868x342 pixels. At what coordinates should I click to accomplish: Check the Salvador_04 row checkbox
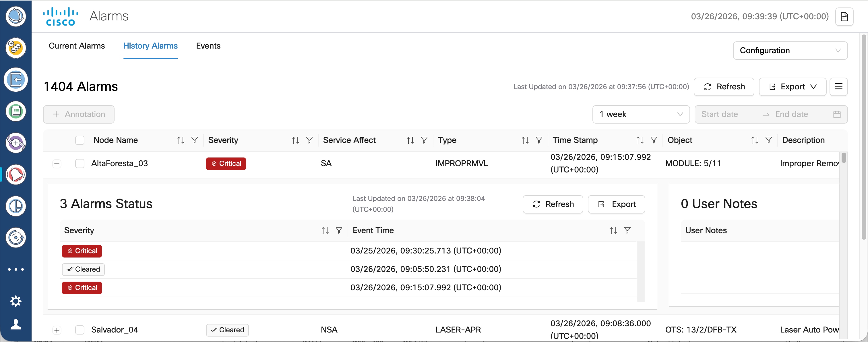[x=80, y=330]
